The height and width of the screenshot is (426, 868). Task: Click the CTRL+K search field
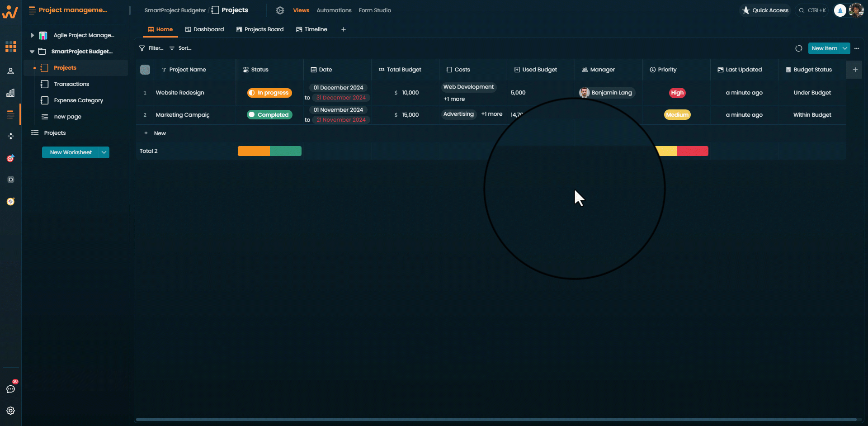(812, 10)
